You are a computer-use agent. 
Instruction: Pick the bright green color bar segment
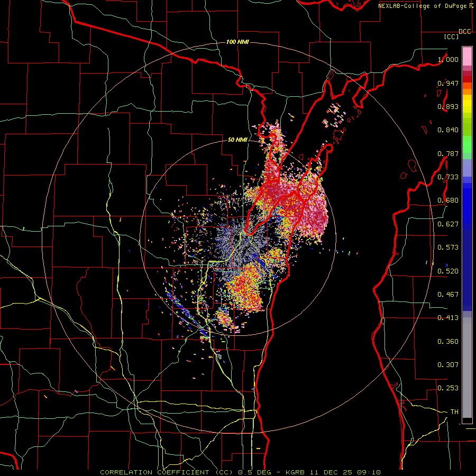pos(467,144)
